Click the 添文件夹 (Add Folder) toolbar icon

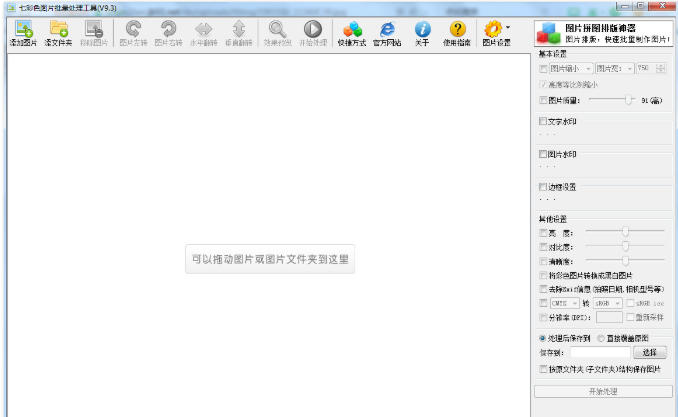tap(58, 34)
